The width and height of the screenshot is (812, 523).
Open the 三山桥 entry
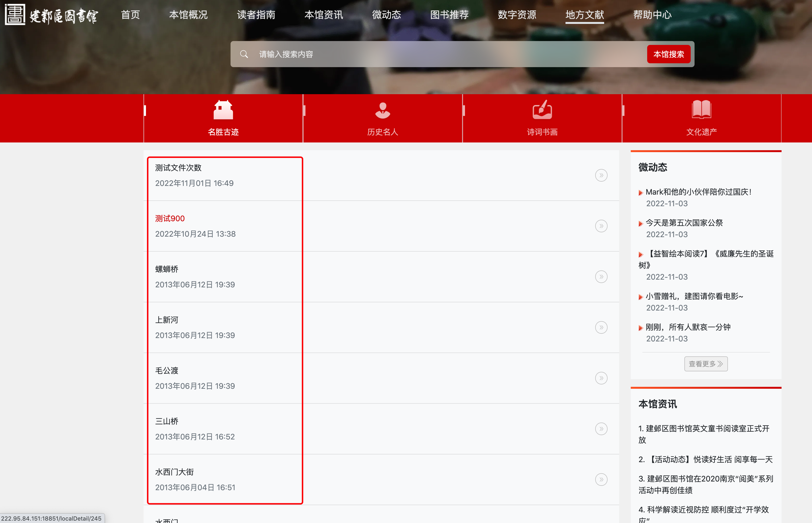tap(167, 421)
